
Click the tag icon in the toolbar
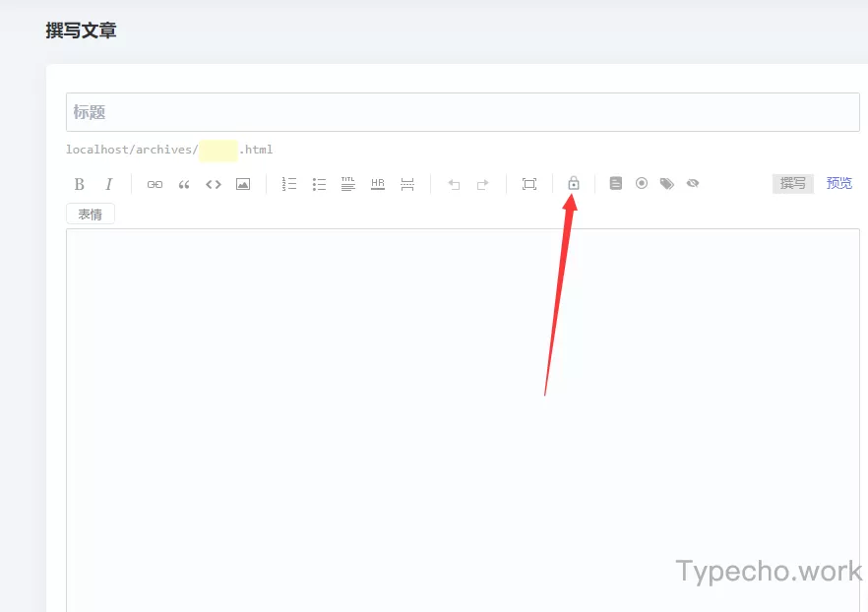[667, 183]
